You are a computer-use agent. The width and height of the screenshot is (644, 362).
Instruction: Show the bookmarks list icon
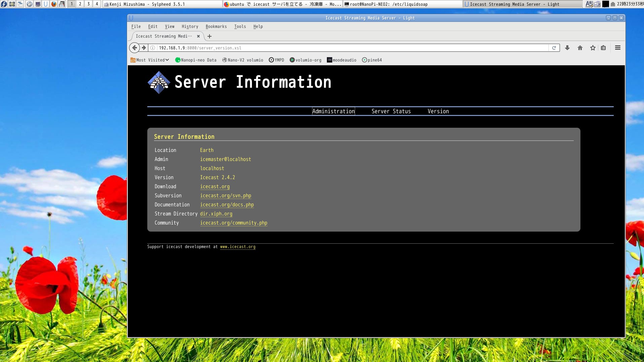604,48
